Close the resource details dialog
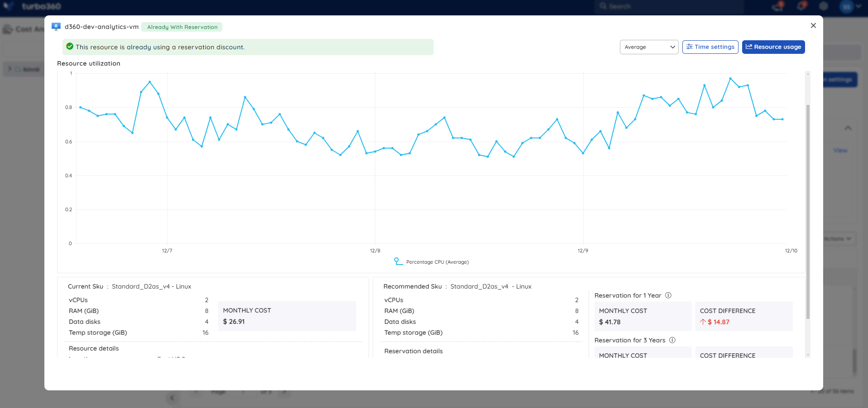 pyautogui.click(x=813, y=25)
